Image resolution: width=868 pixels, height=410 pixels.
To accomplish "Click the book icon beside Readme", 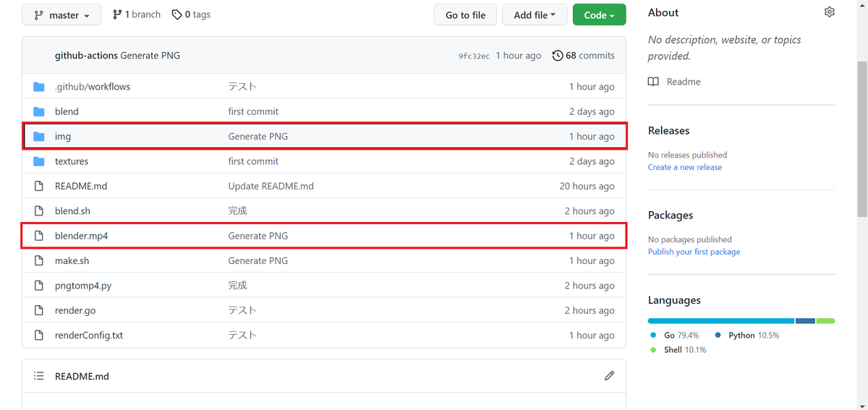I will point(654,82).
